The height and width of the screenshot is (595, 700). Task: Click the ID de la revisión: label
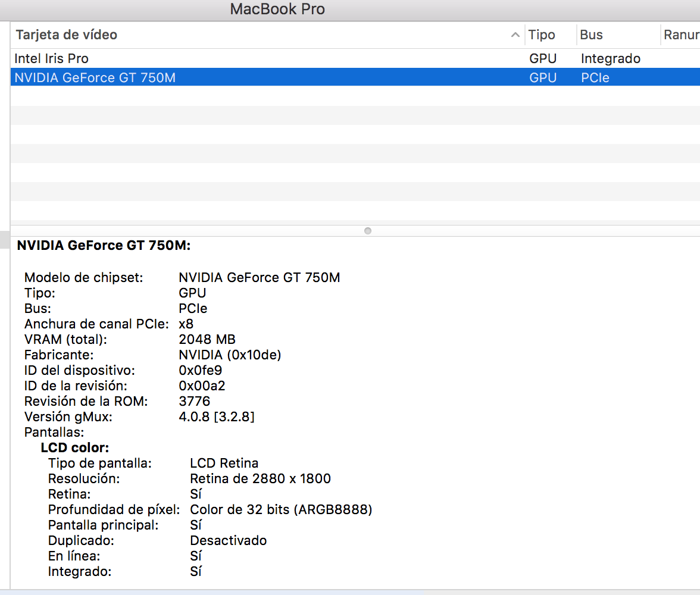(x=76, y=386)
